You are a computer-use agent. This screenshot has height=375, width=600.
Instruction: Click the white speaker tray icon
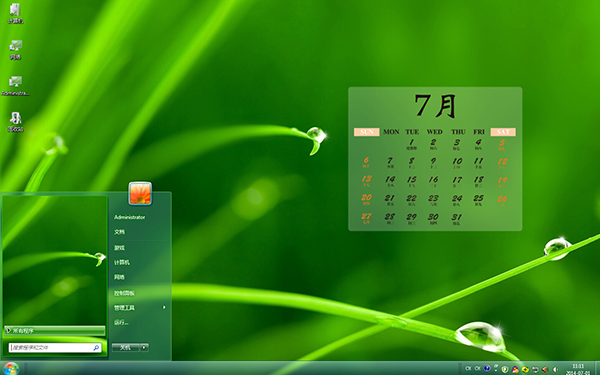556,369
